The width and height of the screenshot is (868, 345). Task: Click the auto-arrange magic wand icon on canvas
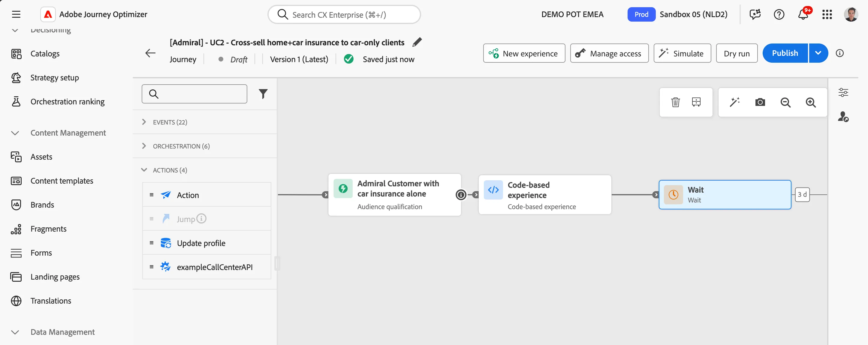(x=734, y=102)
